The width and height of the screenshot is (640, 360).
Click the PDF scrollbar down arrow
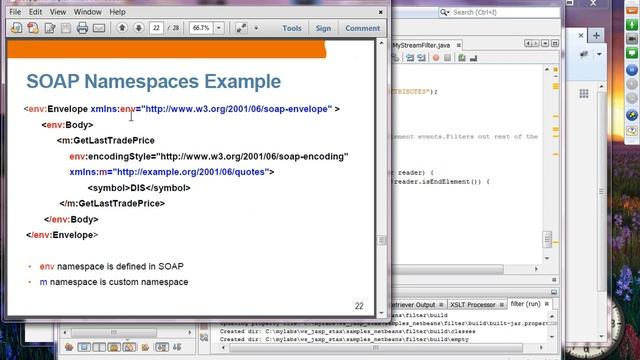(381, 313)
